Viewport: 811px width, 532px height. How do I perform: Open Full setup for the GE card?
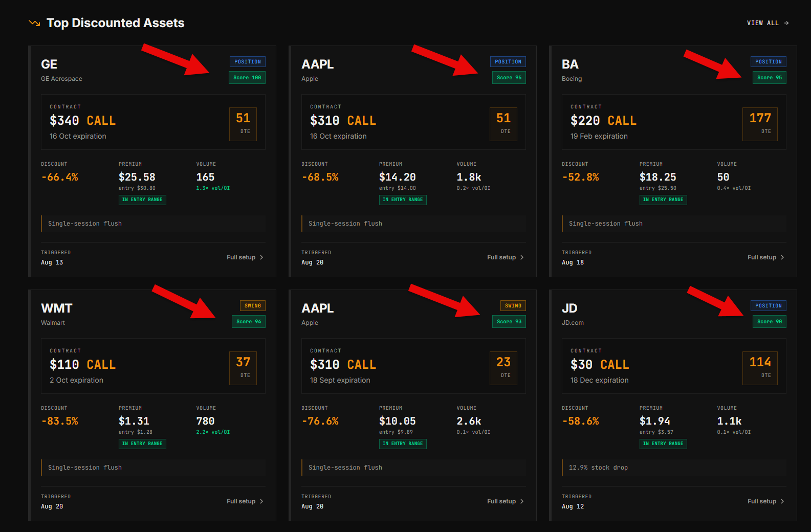point(245,257)
